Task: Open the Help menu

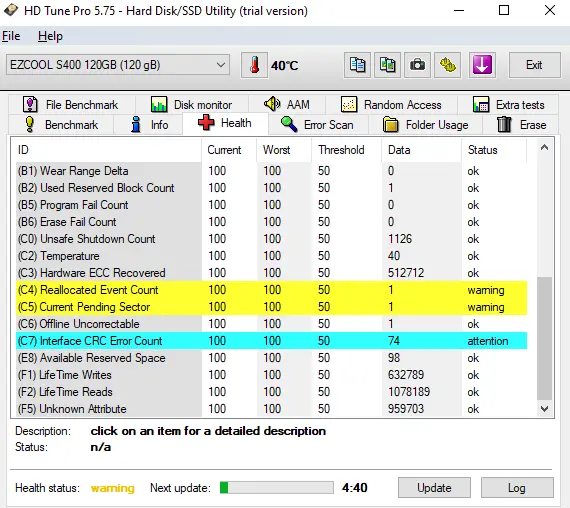Action: pos(50,36)
